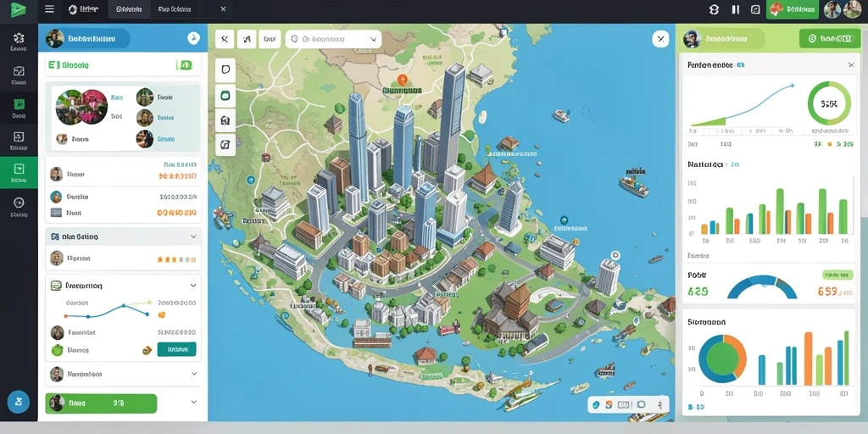Click the blue round button at sidebar bottom
The width and height of the screenshot is (868, 434).
(19, 401)
